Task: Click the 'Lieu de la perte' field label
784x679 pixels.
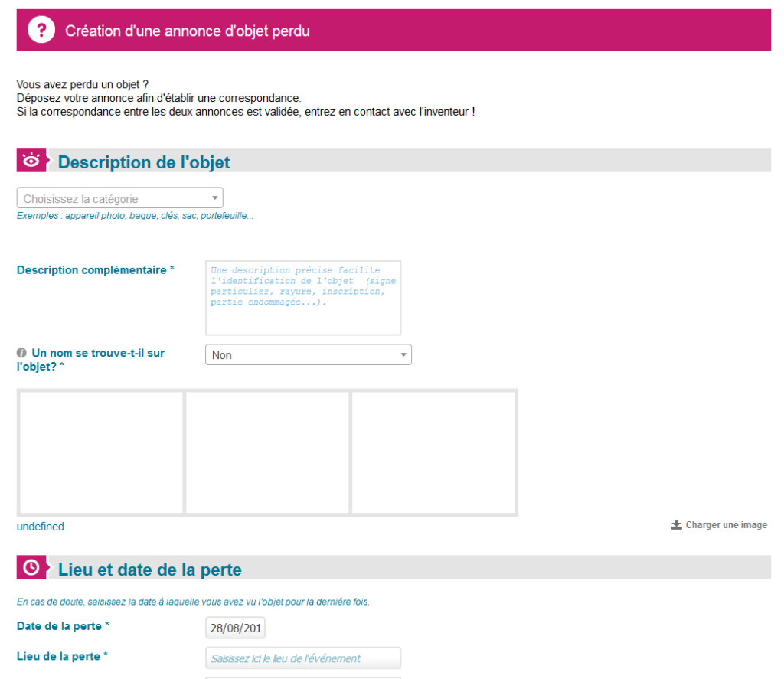Action: [x=62, y=656]
